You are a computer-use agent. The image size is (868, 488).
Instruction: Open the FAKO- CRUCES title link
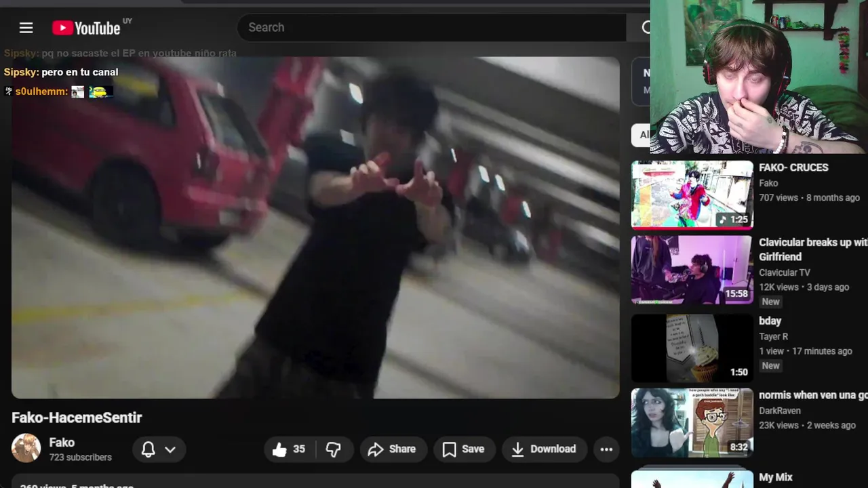[793, 167]
